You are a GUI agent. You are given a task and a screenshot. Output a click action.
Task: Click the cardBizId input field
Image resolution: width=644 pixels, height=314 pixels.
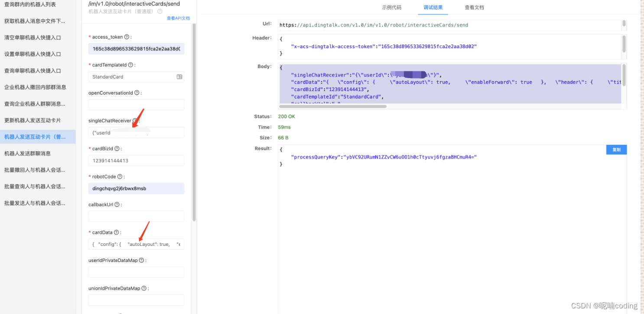137,160
